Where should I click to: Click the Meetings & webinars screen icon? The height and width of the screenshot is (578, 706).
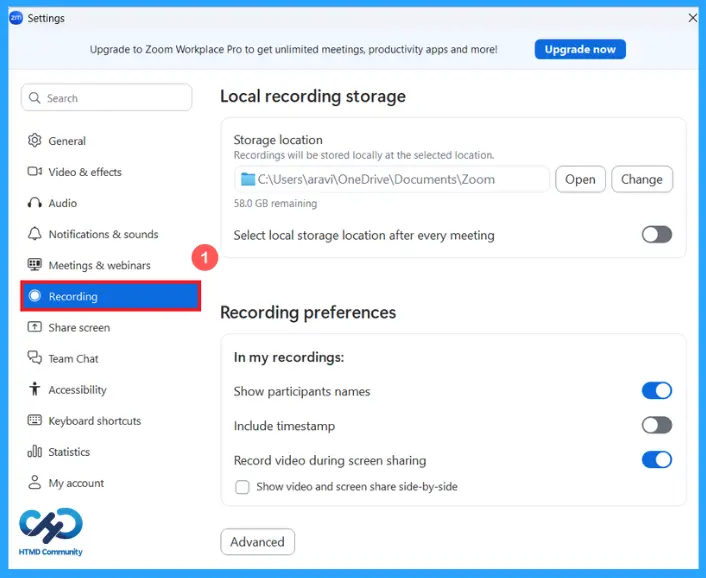point(35,265)
